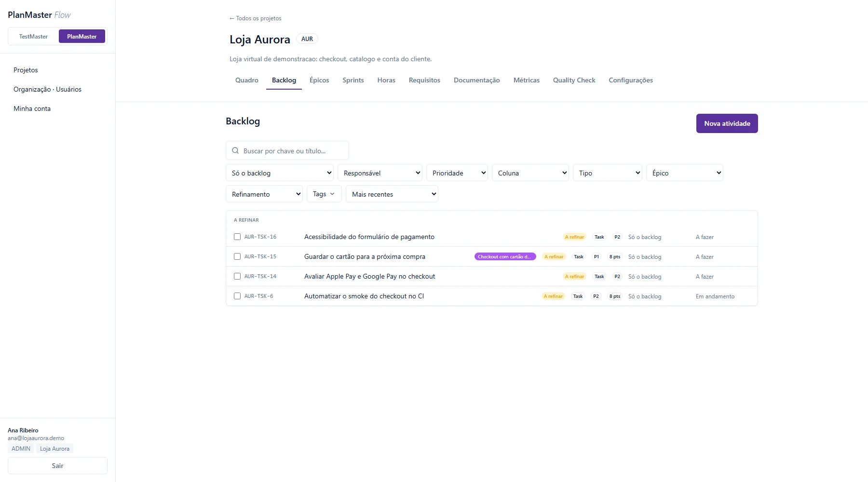Open the Épicos tab
This screenshot has width=868, height=482.
pyautogui.click(x=319, y=80)
